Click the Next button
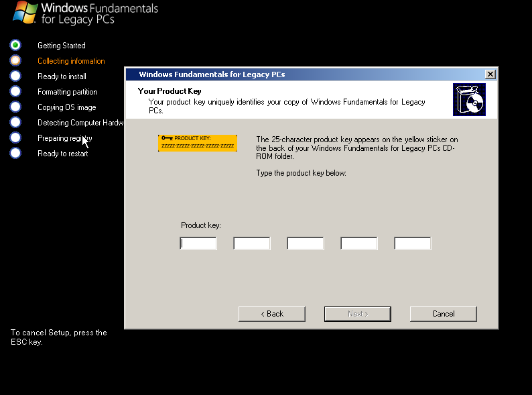 coord(358,314)
